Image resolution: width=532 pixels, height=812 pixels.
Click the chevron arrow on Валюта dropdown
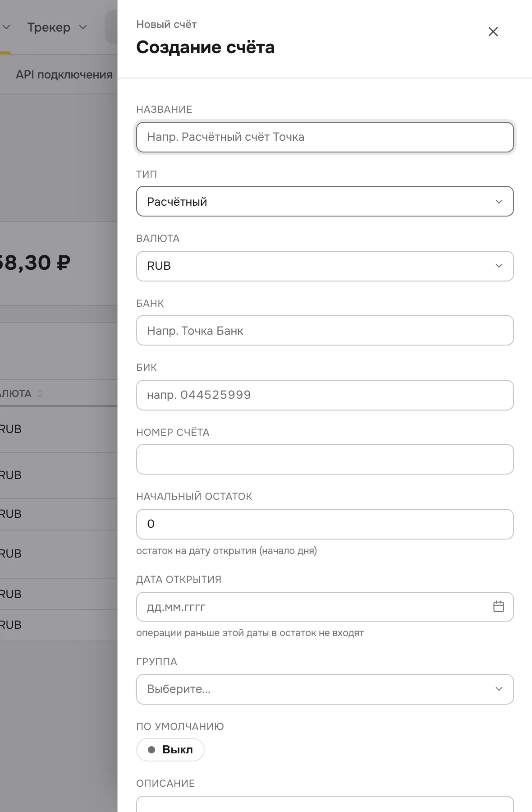pyautogui.click(x=499, y=266)
